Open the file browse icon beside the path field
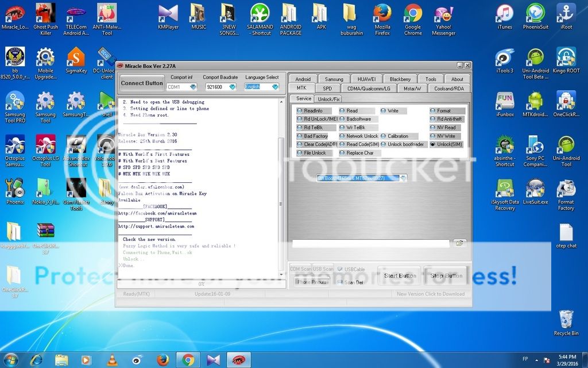Viewport: 588px width, 368px height. coord(459,243)
